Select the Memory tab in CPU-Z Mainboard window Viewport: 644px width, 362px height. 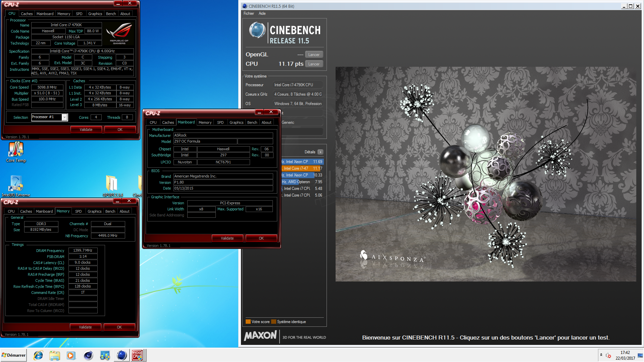pos(205,122)
